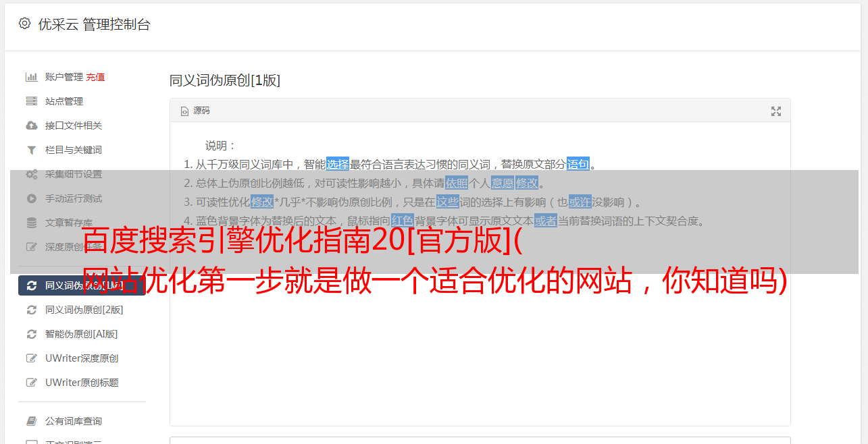Open 账户管理 bar chart icon
Screen dimensions: 868x444
point(31,77)
